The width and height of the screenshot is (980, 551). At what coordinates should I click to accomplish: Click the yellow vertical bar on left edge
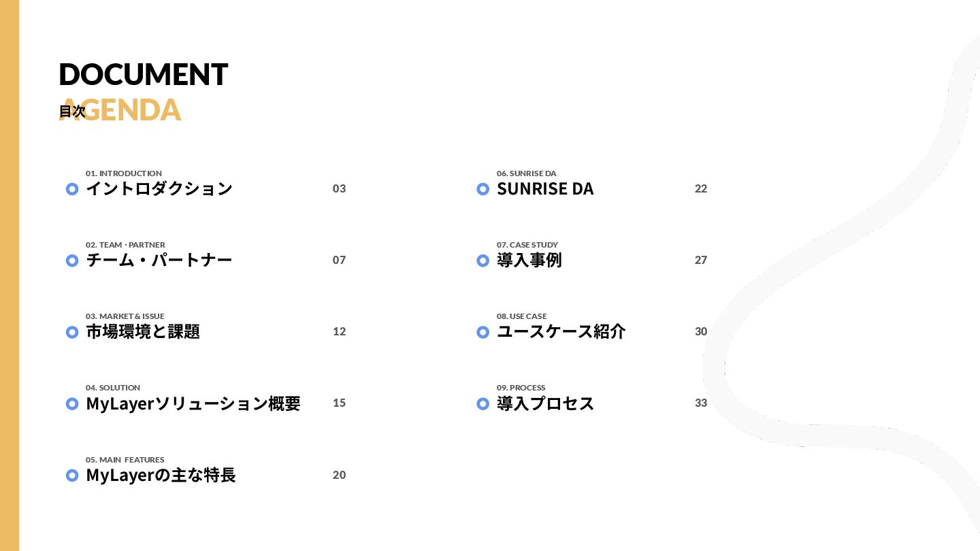pyautogui.click(x=10, y=275)
